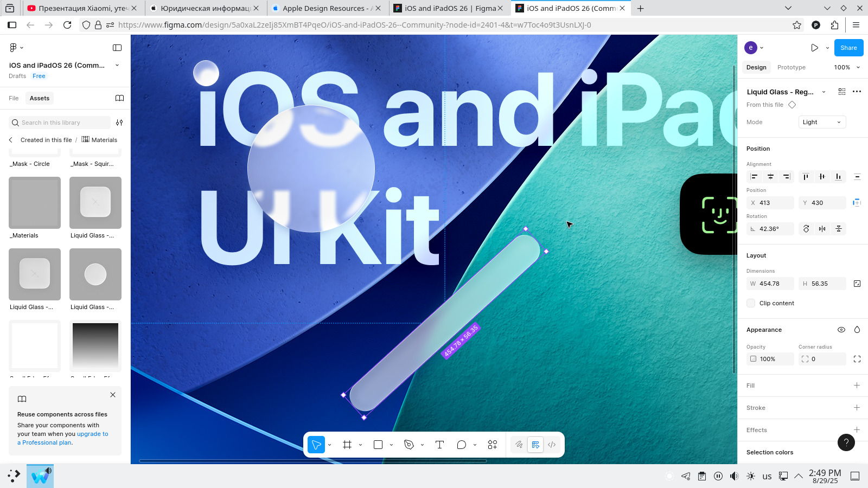
Task: Click the Share button
Action: [x=848, y=48]
